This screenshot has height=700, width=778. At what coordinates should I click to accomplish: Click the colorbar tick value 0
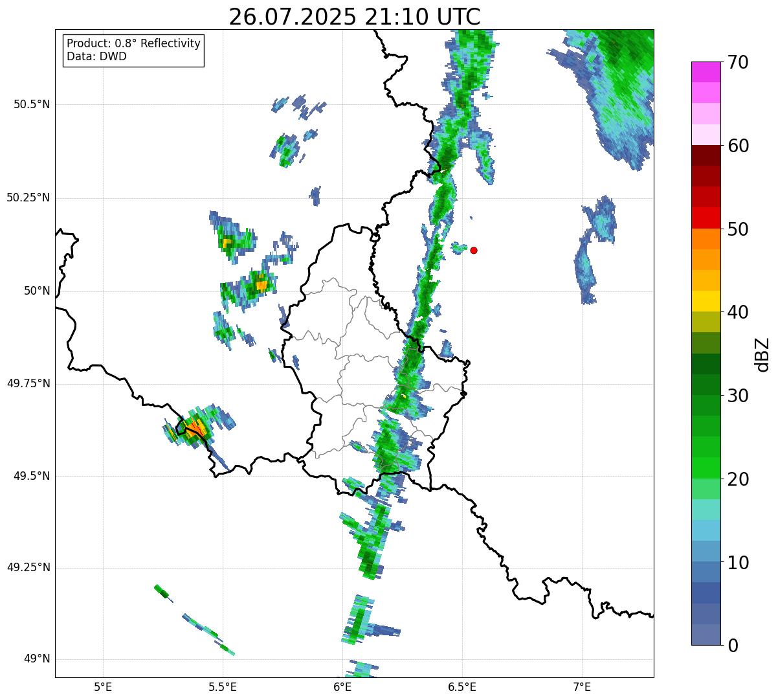pos(733,646)
